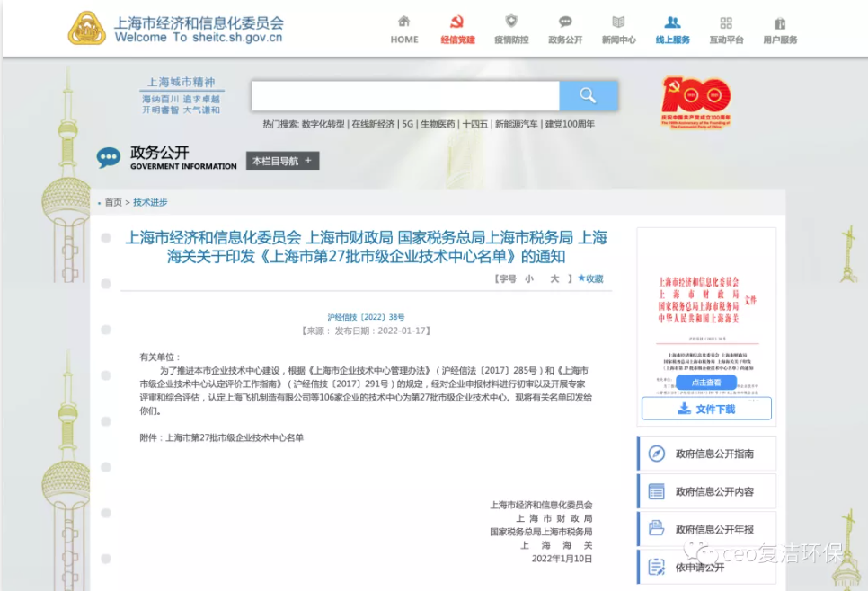Open 线上服务 people icon
Image resolution: width=868 pixels, height=591 pixels.
tap(672, 22)
